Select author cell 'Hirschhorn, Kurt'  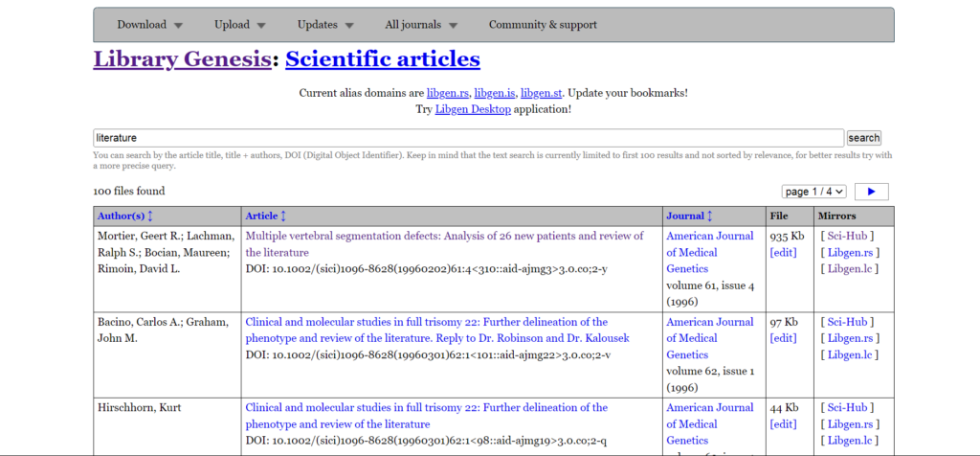(140, 408)
